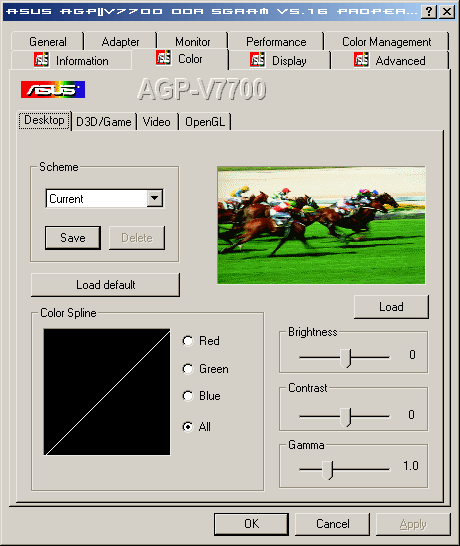Click the Delete scheme button
This screenshot has height=546, width=460.
click(137, 238)
